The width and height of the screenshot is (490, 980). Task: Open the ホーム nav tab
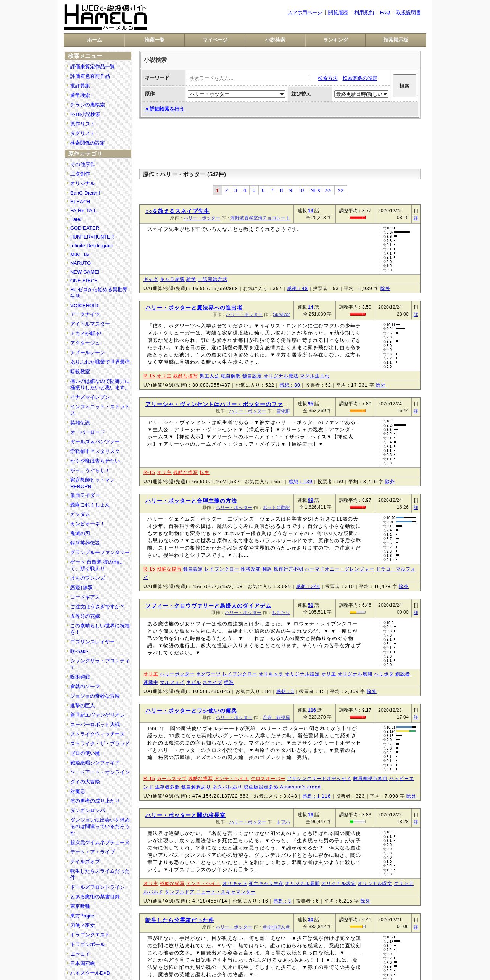94,40
